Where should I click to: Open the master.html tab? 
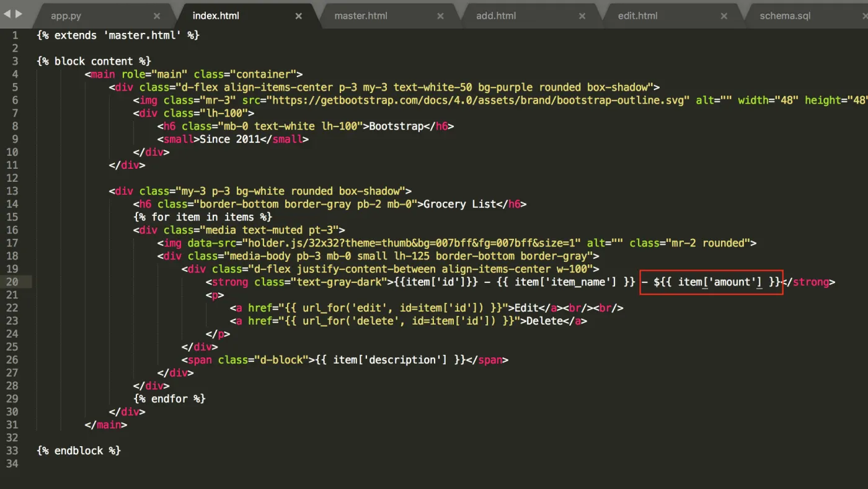pos(361,16)
